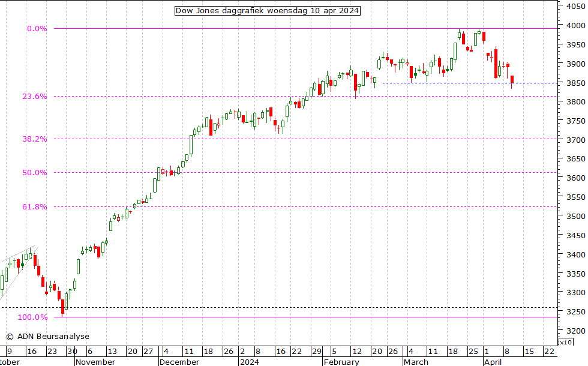Click the 3200 price axis label

coord(575,331)
